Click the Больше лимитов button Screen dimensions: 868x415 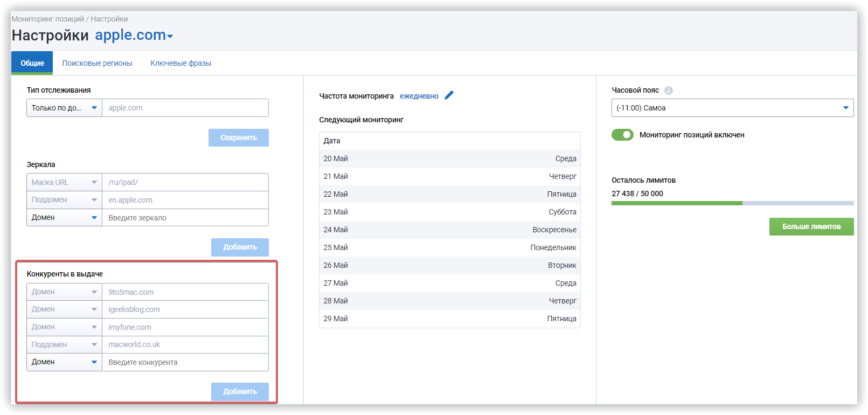tap(811, 226)
